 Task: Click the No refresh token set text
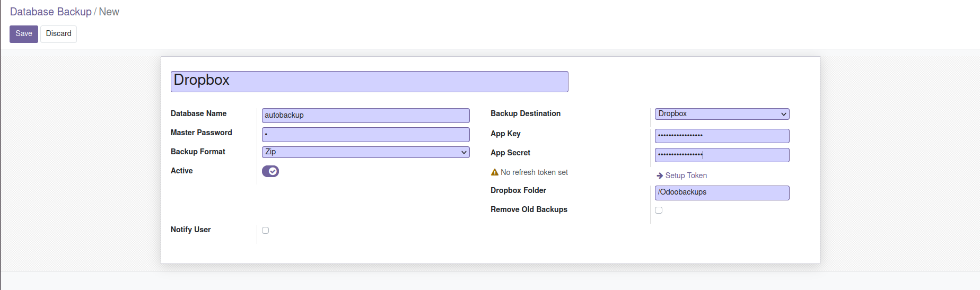[534, 172]
